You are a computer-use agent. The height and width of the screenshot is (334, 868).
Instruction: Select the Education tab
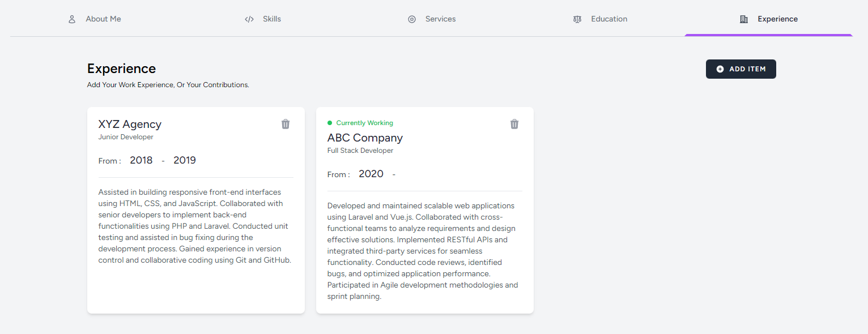tap(609, 19)
